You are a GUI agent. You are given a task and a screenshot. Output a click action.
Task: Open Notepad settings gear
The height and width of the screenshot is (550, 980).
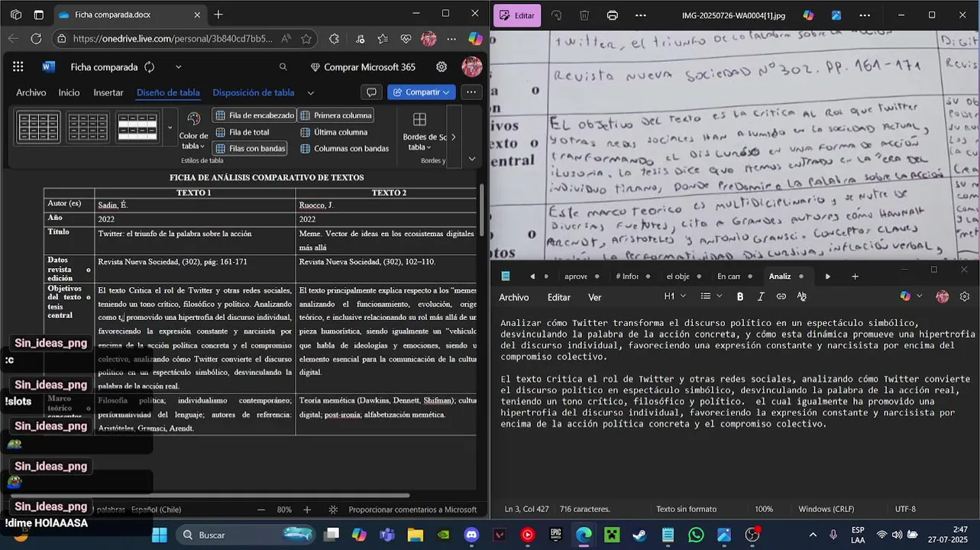click(965, 296)
